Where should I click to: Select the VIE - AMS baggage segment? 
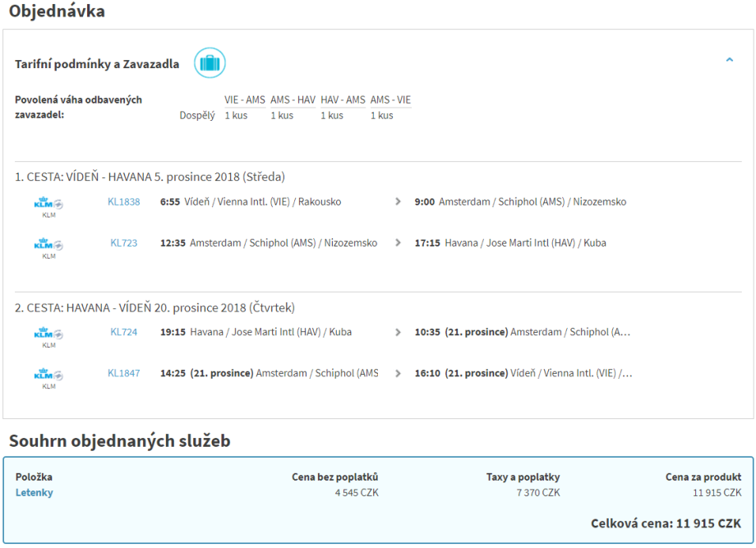[245, 100]
